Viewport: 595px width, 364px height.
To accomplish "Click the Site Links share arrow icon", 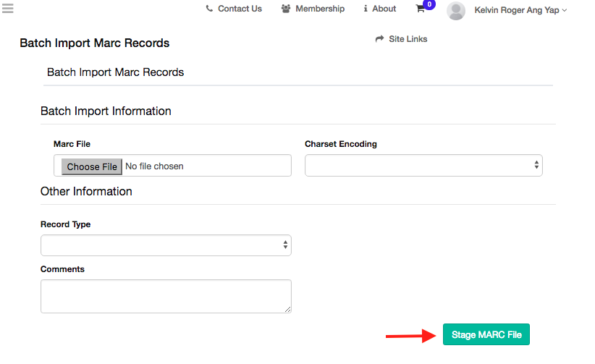I will pos(379,39).
